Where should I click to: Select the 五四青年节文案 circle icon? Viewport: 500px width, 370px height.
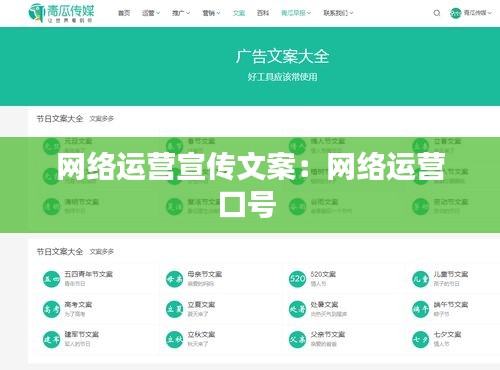pos(51,279)
